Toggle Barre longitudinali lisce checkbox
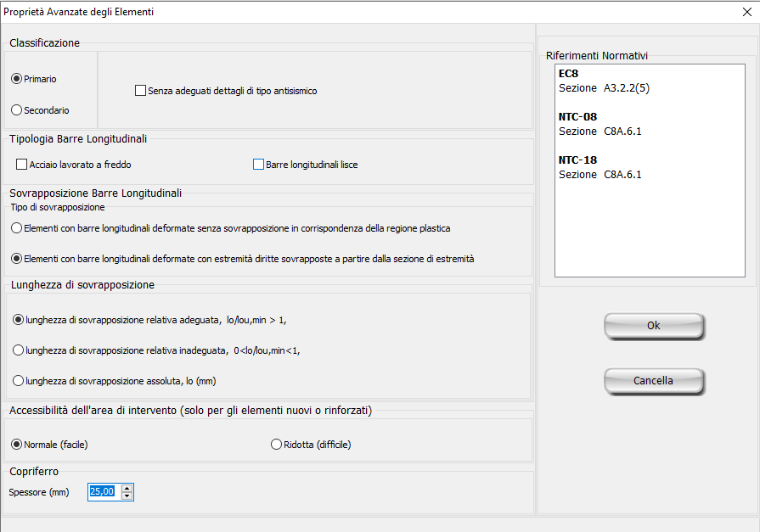760x532 pixels. coord(258,165)
